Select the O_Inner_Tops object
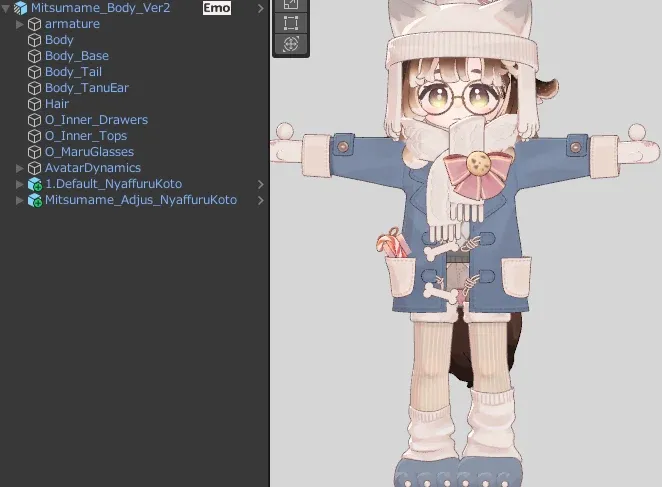The height and width of the screenshot is (487, 662). pos(134,136)
